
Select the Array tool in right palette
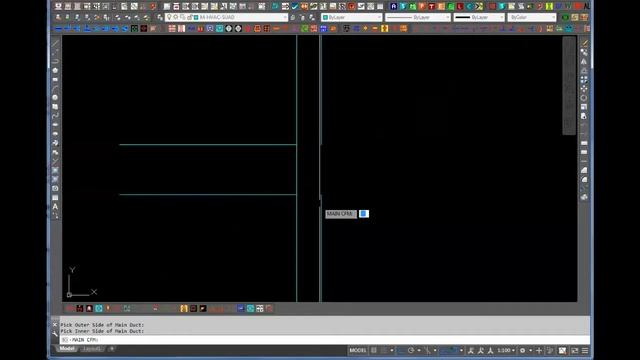point(584,79)
